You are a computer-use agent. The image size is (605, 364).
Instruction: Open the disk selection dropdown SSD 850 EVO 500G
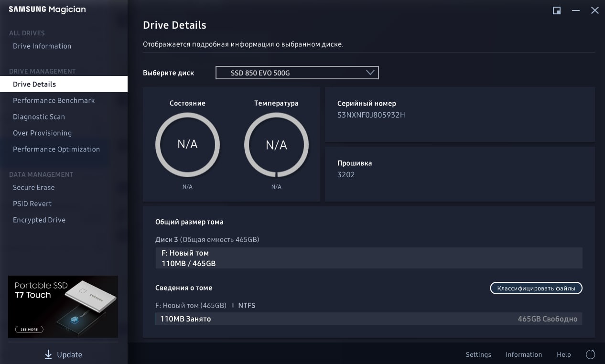(297, 73)
